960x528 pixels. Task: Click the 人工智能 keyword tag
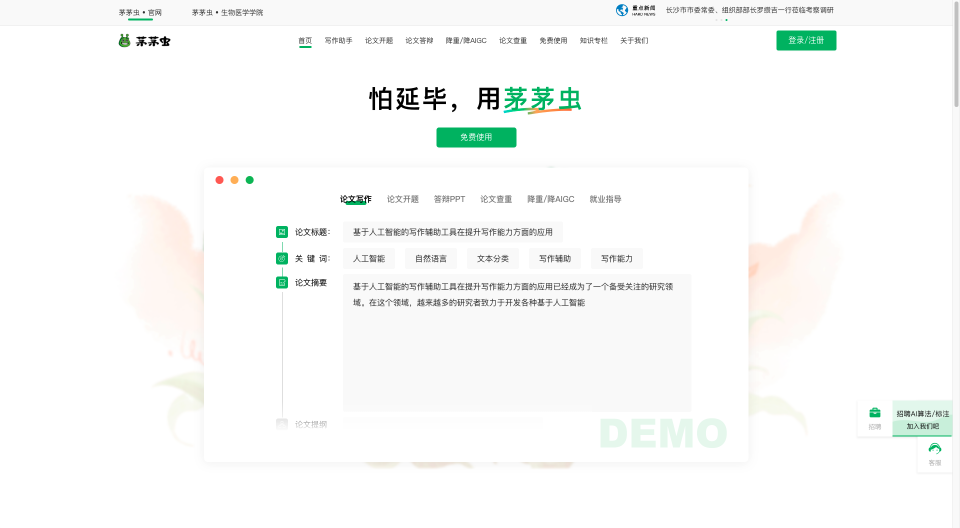[369, 258]
